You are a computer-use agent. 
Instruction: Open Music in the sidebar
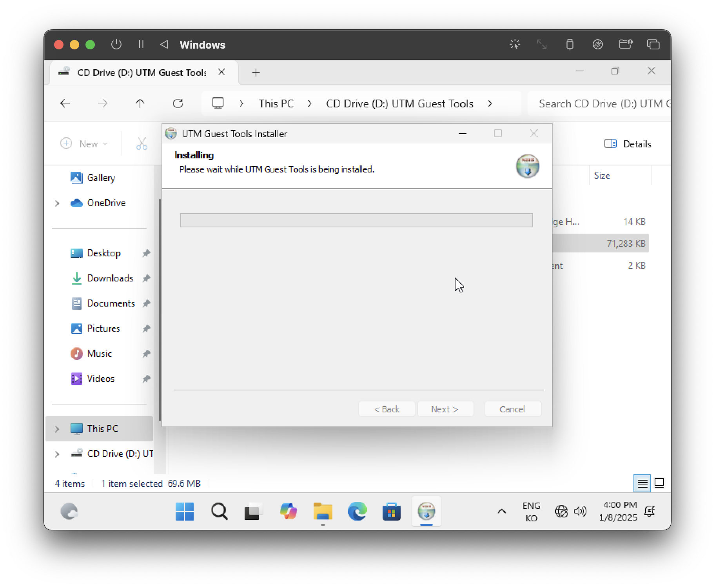click(x=92, y=354)
